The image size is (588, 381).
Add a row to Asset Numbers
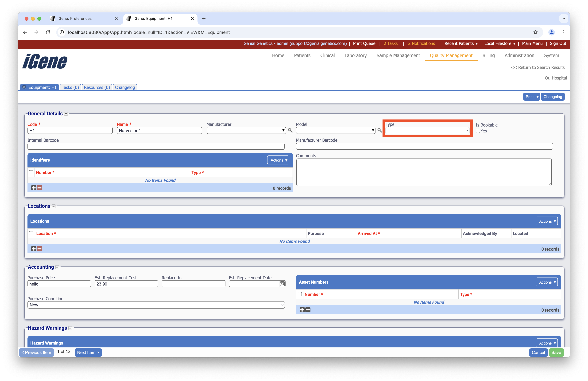(302, 310)
